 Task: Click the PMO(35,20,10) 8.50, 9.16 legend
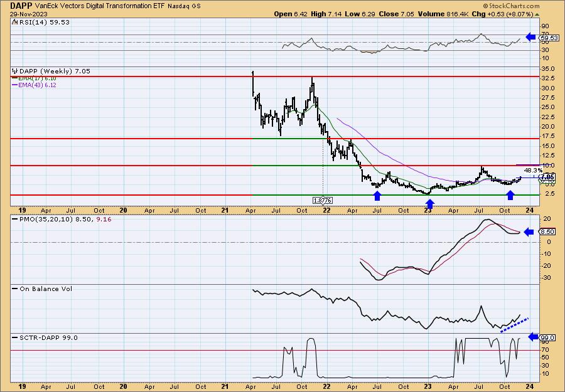tap(65, 219)
